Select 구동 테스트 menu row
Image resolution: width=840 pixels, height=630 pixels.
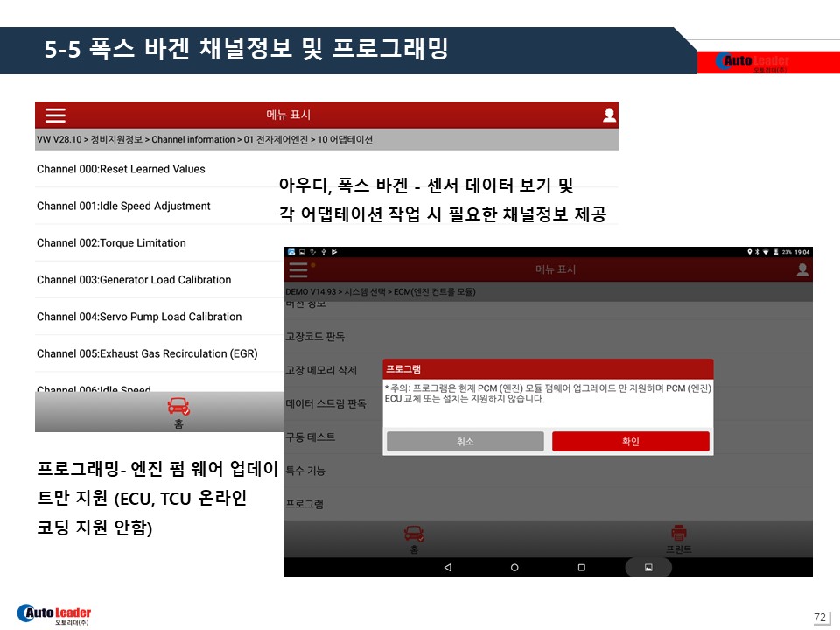click(x=332, y=437)
